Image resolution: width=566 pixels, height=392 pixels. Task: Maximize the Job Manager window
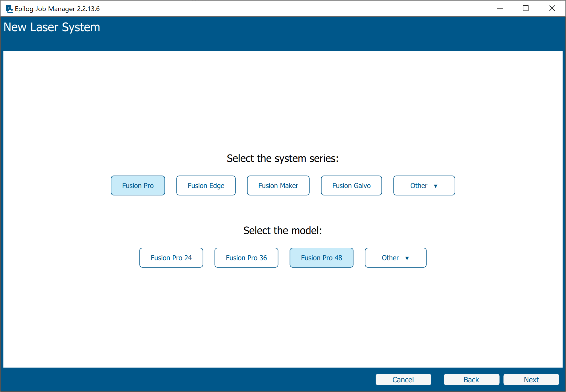tap(526, 9)
